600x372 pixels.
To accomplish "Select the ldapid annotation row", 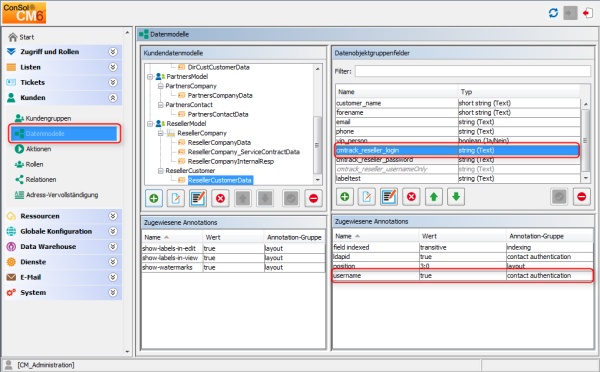I will click(463, 257).
